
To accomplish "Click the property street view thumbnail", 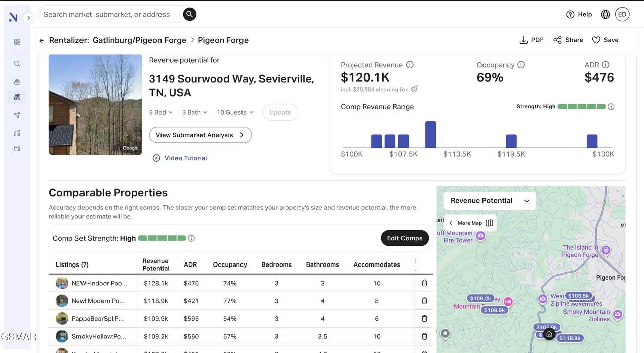I will point(95,105).
